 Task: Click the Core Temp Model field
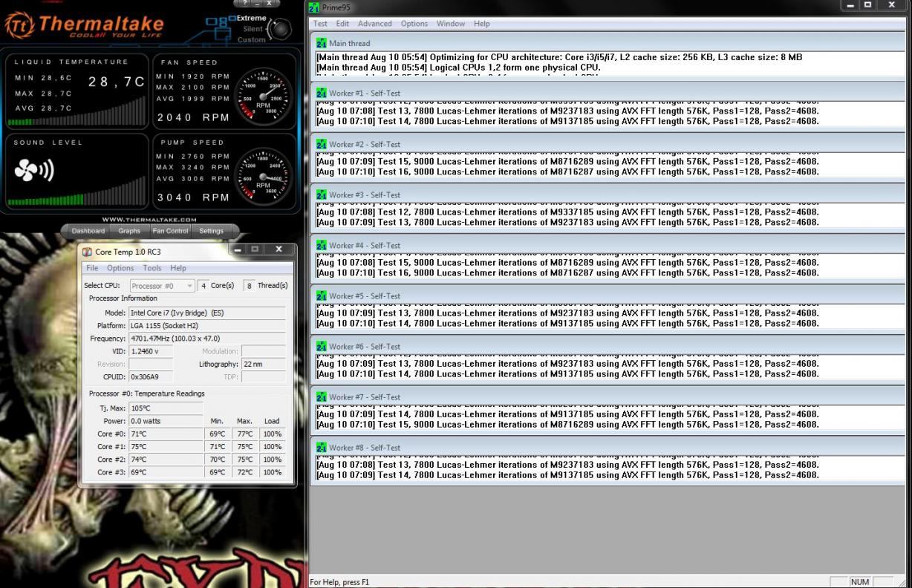206,313
